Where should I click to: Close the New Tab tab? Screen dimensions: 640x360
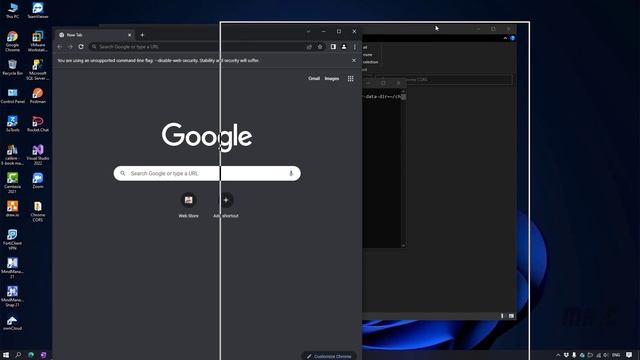coord(129,35)
